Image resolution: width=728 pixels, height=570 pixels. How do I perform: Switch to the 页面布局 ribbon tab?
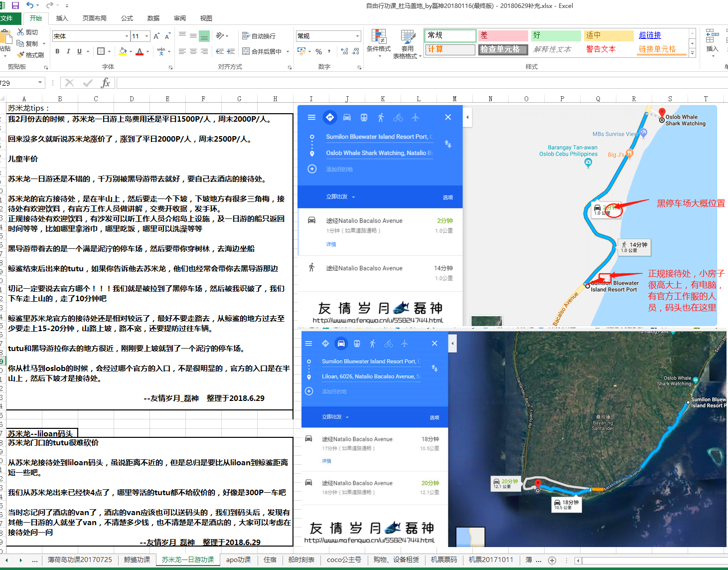pyautogui.click(x=95, y=18)
